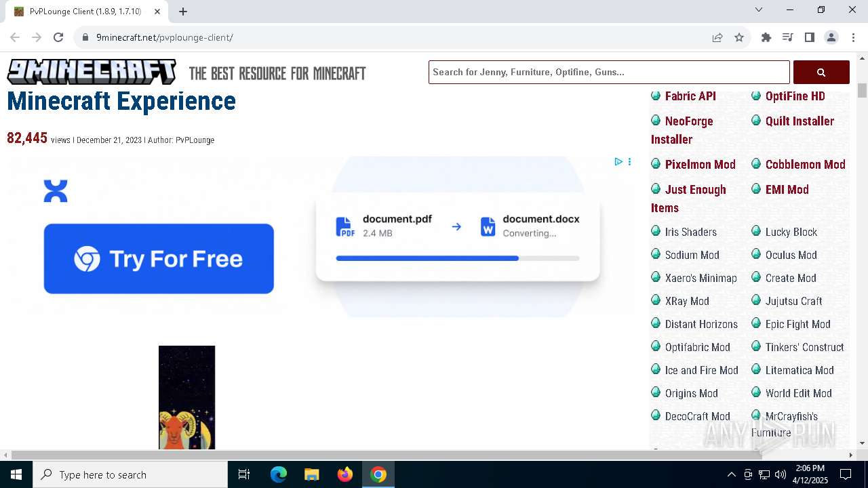Screen dimensions: 868x488
Task: Toggle the browser side panel icon
Action: (810, 37)
